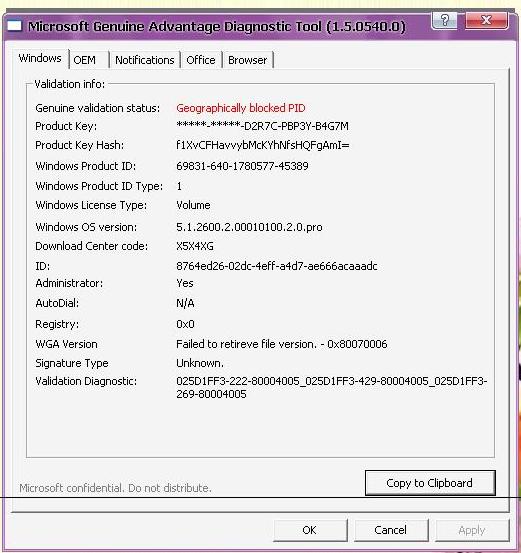Close the diagnostic tool with red X
This screenshot has height=553, width=521.
coord(487,20)
